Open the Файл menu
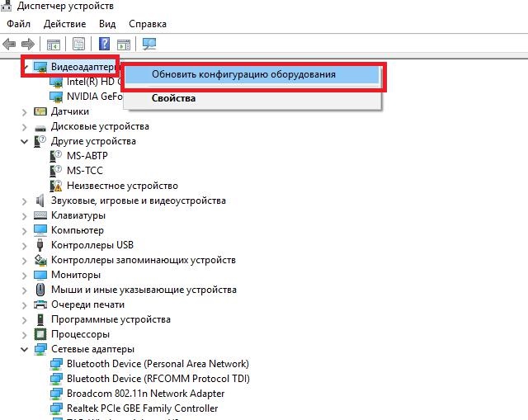 click(x=18, y=24)
